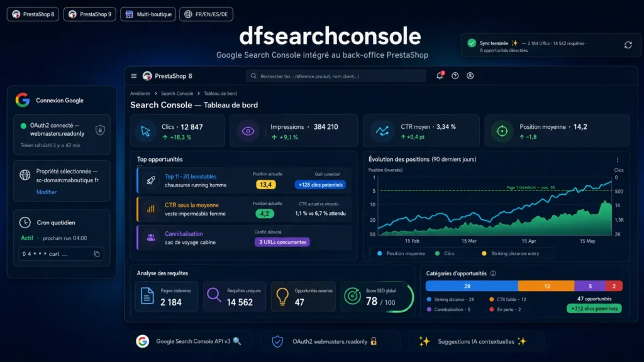
Task: Click the +128 clics potentiels button
Action: (x=320, y=185)
